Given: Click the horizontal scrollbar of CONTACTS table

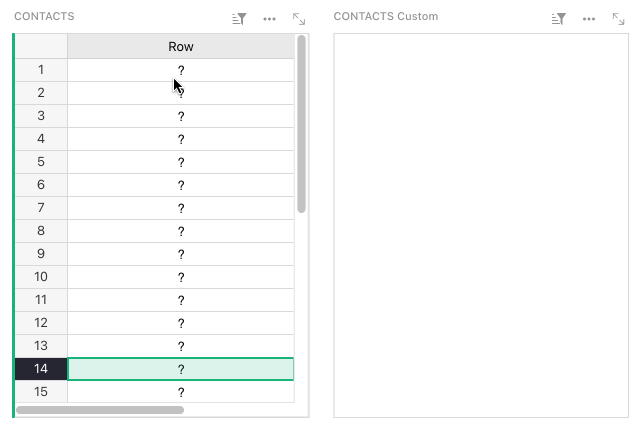Looking at the screenshot, I should click(100, 409).
